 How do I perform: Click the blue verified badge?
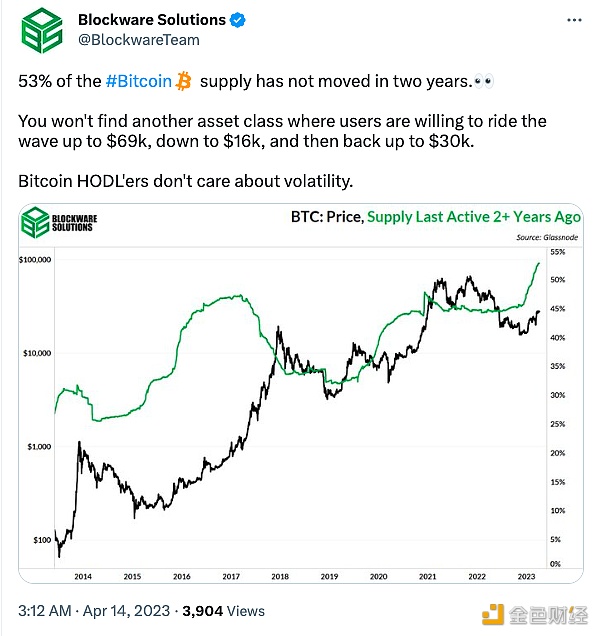pyautogui.click(x=238, y=20)
